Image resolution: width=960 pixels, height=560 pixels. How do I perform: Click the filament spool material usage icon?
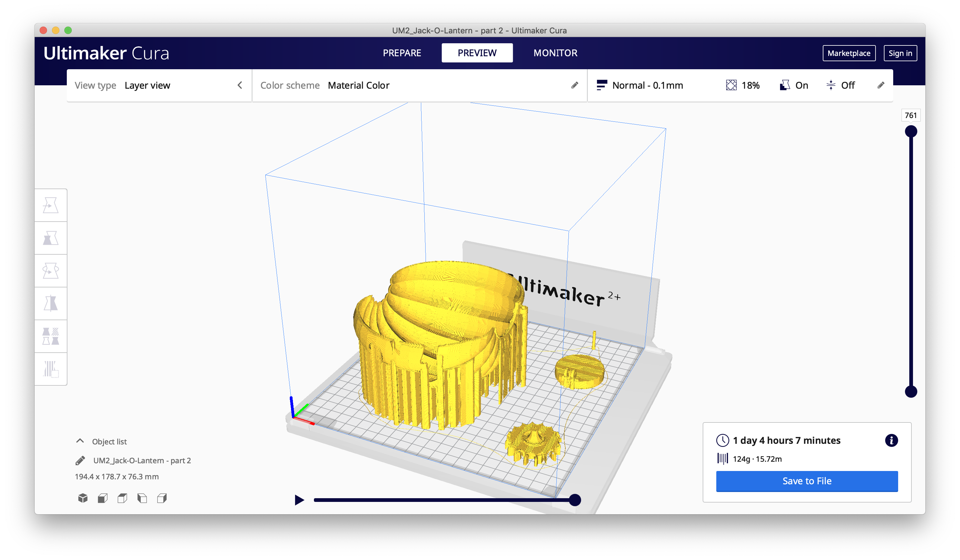tap(722, 459)
